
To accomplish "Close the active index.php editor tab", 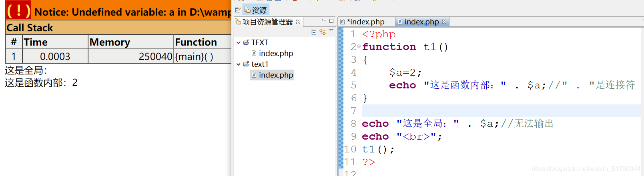I will [x=444, y=22].
